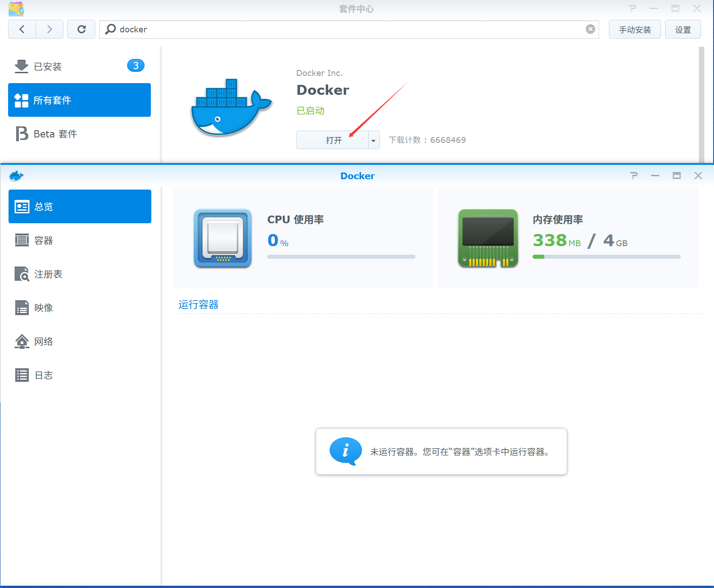Screen dimensions: 714x588
Task: Open 设置 settings in Package Center
Action: pyautogui.click(x=683, y=30)
